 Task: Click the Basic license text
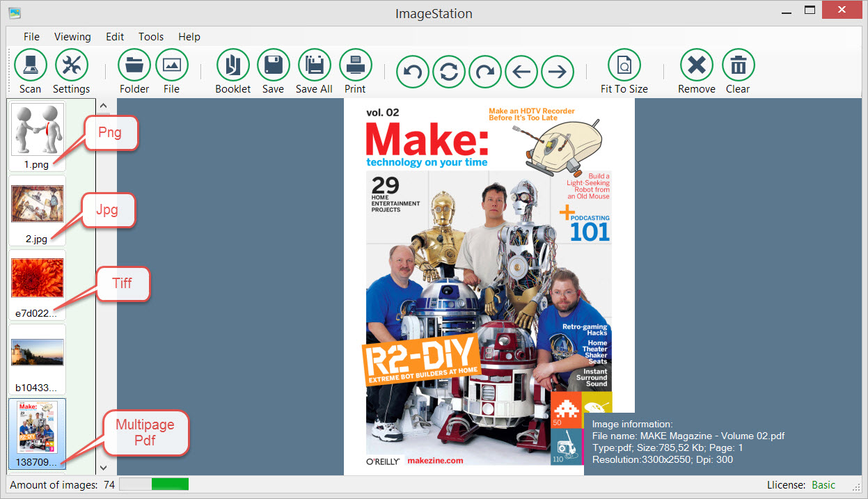coord(824,485)
